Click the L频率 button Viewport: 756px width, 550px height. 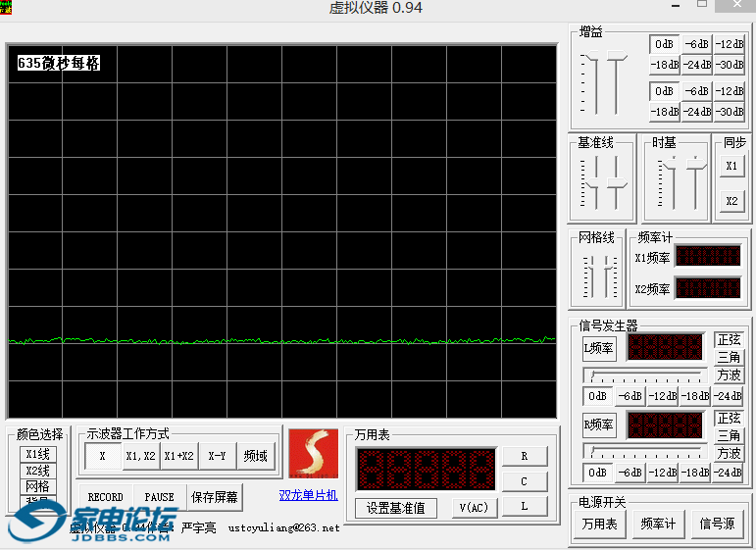tap(599, 348)
